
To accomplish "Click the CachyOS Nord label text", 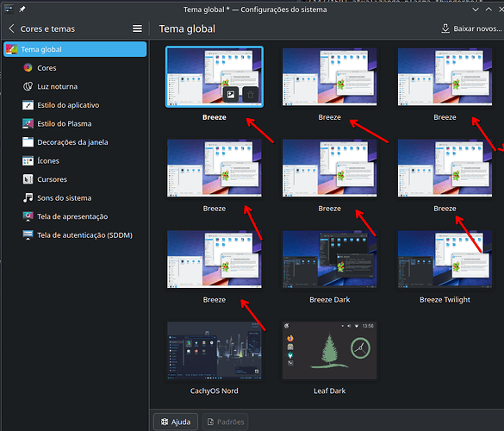I will click(215, 390).
